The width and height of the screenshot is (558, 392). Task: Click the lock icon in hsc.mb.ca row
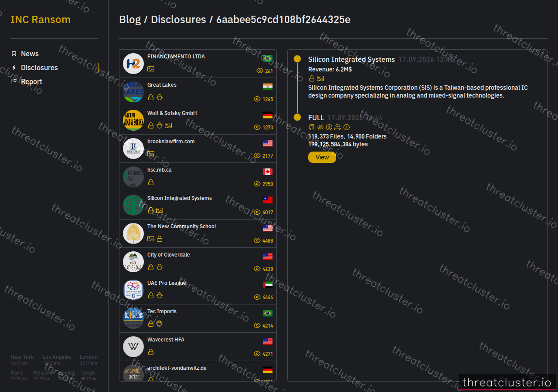[151, 182]
